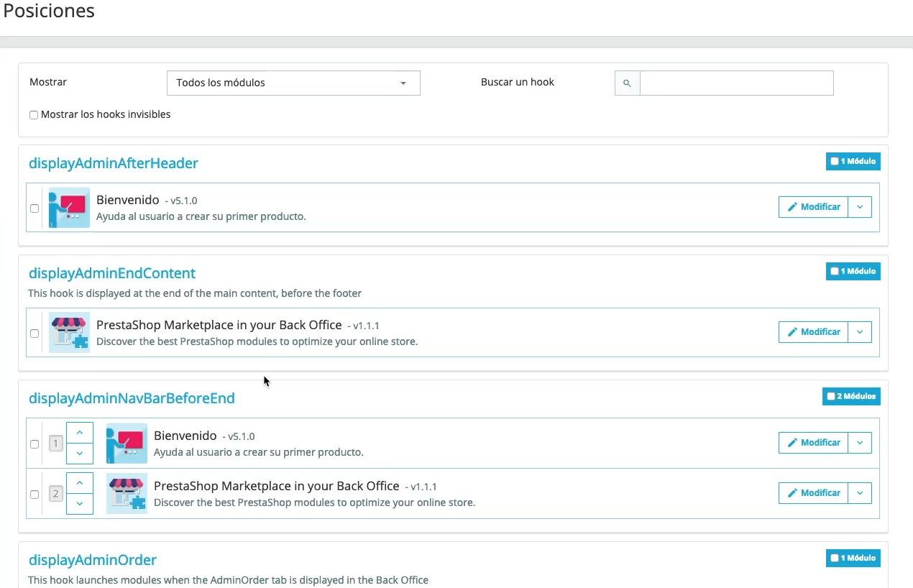Image resolution: width=913 pixels, height=588 pixels.
Task: Click the search magnifier icon beside hook field
Action: [627, 83]
